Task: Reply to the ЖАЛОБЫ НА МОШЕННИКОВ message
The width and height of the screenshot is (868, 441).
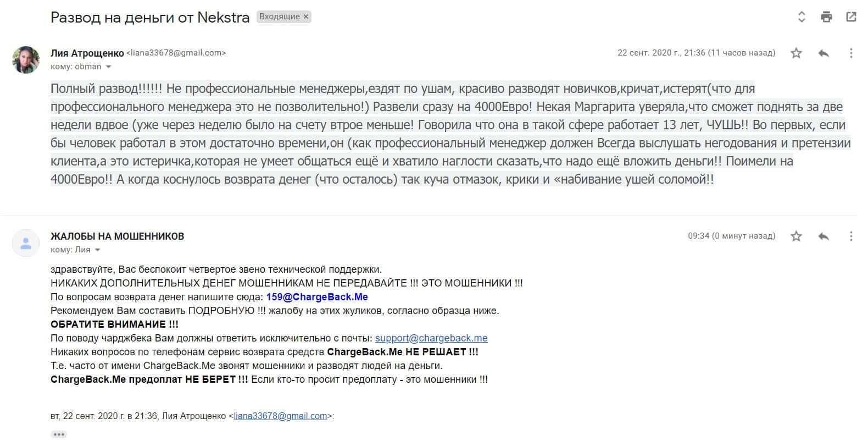Action: click(824, 236)
